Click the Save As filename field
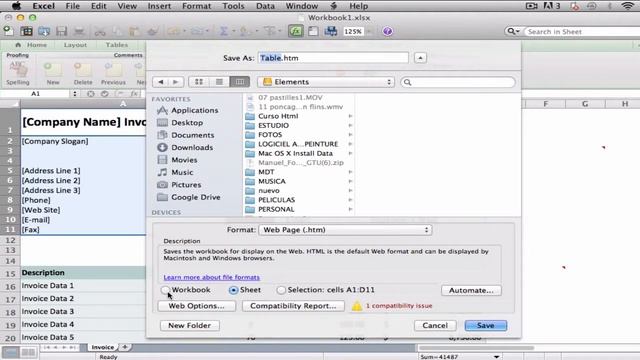This screenshot has width=640, height=360. point(333,58)
